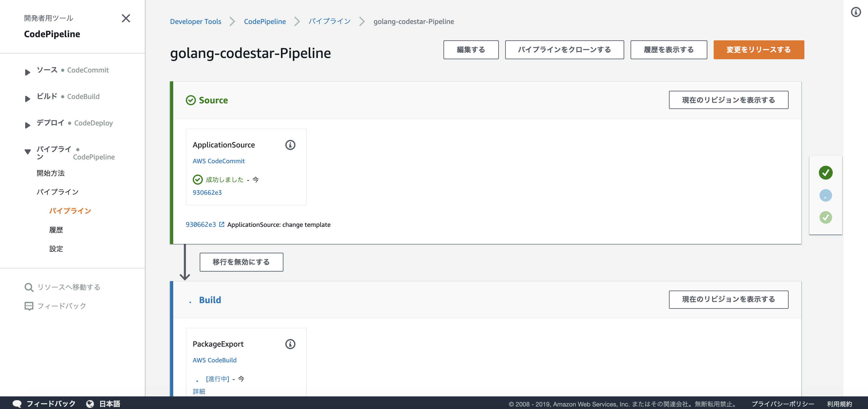868x409 pixels.
Task: Expand the デプロイ CodeDeploy section
Action: [x=28, y=125]
